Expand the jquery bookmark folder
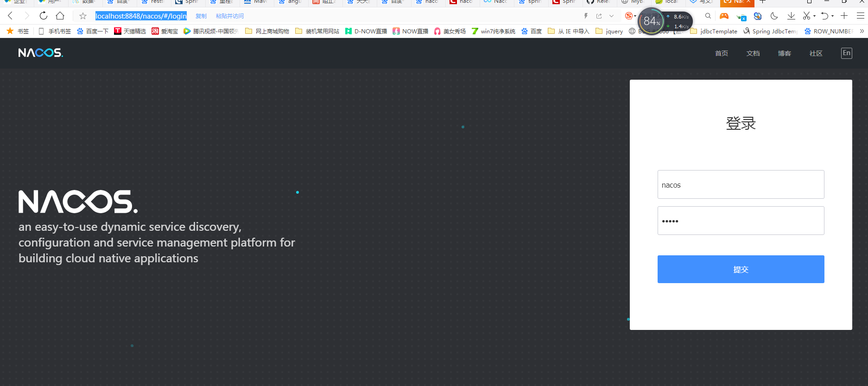 click(609, 31)
